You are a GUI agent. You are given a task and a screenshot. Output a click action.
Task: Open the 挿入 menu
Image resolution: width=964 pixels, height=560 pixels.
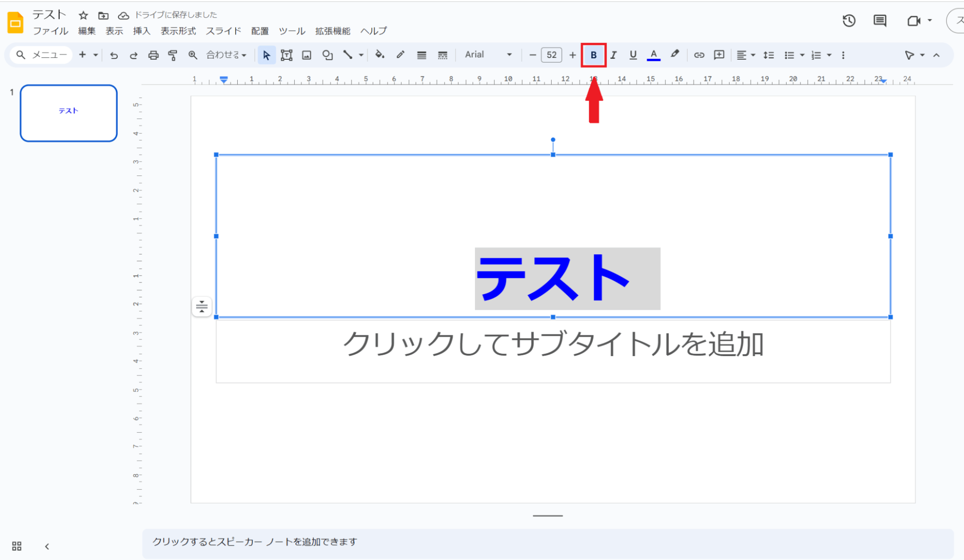[141, 31]
